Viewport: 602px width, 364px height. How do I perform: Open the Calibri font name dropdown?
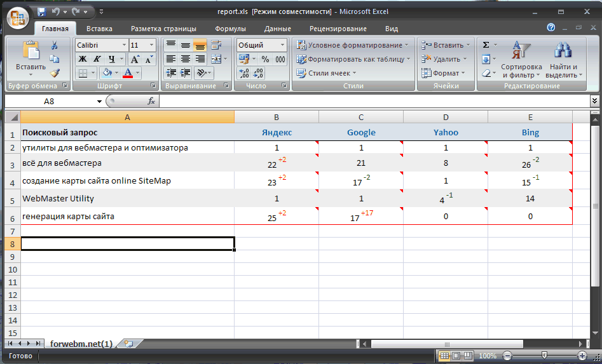123,45
